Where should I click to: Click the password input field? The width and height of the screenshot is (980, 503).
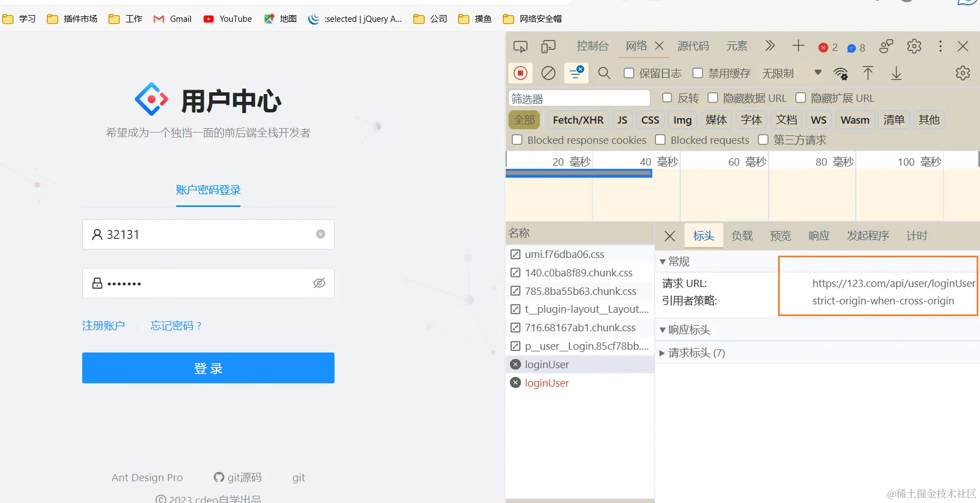pos(208,283)
